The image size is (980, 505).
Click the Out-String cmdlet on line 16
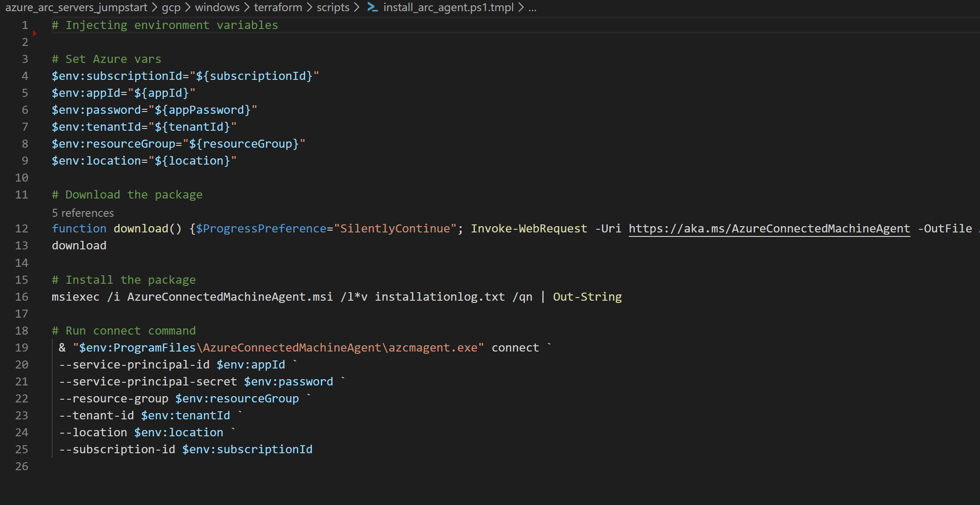(x=587, y=297)
